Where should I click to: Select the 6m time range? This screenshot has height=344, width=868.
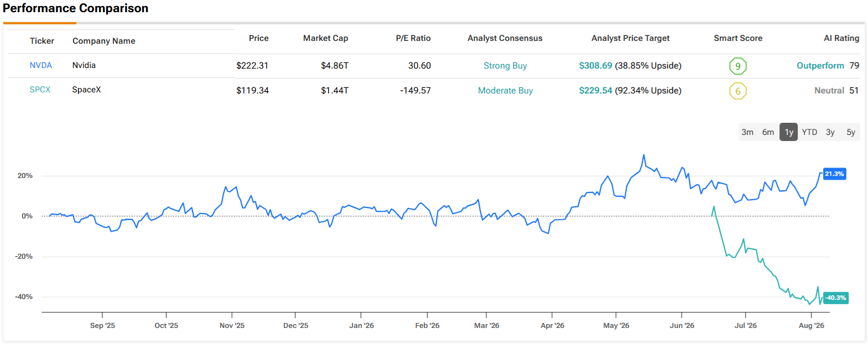768,132
